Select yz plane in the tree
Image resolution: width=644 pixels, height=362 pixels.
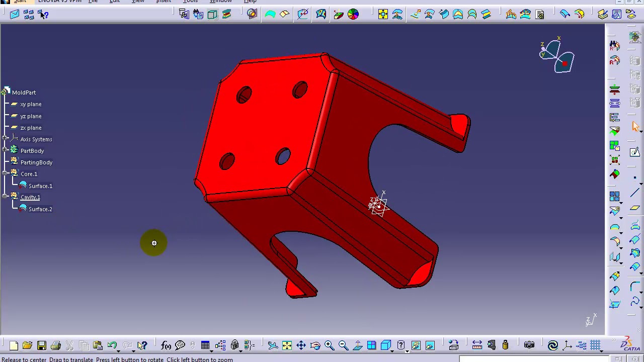coord(31,116)
